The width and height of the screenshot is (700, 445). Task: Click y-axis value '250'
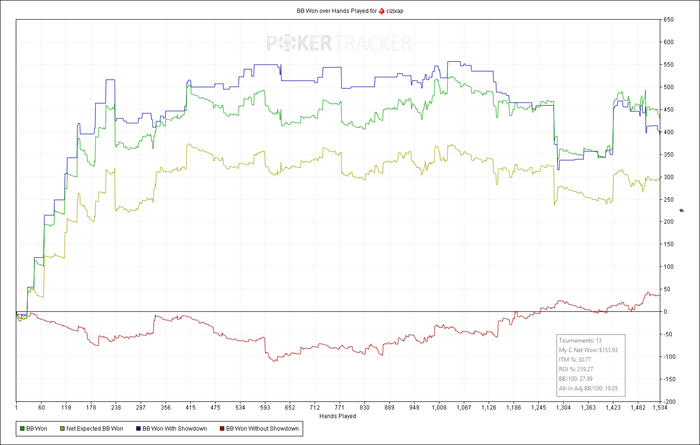(x=669, y=200)
